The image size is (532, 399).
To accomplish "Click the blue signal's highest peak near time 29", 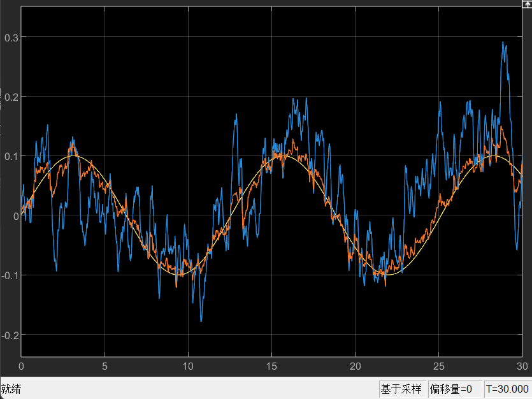I will pyautogui.click(x=503, y=43).
